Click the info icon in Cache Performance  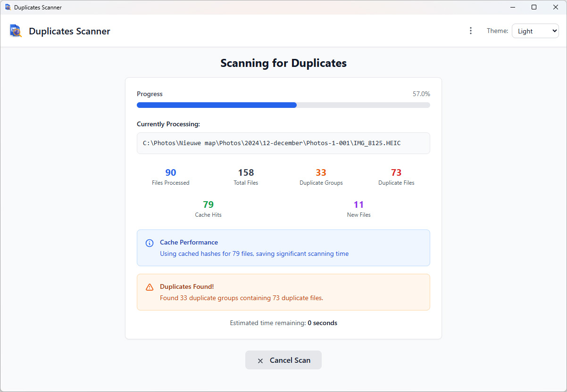click(150, 243)
